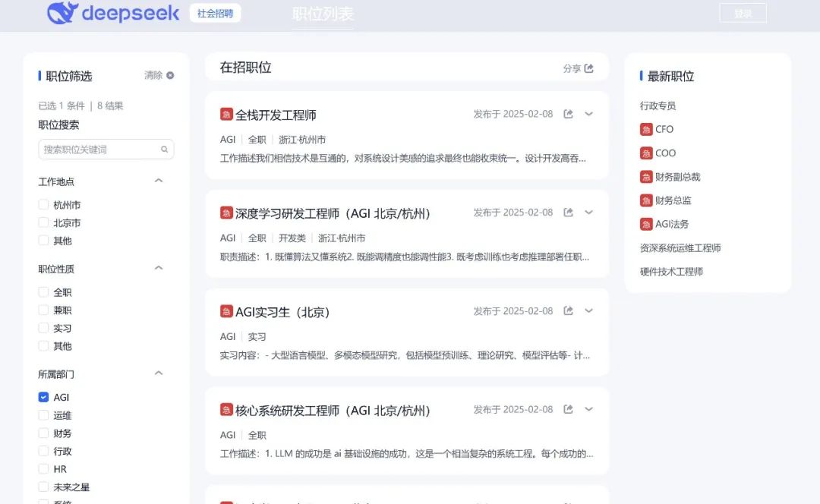The width and height of the screenshot is (820, 504).
Task: Check the 兼职 job type checkbox
Action: tap(43, 310)
